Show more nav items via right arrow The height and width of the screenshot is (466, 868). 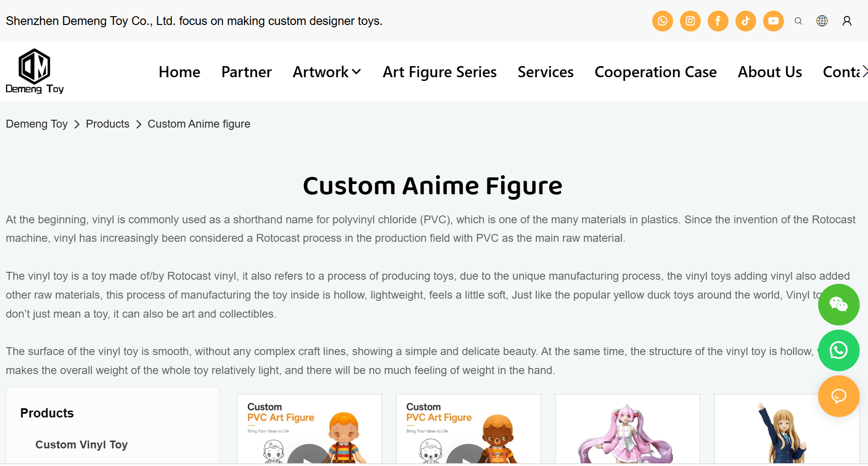pyautogui.click(x=864, y=72)
